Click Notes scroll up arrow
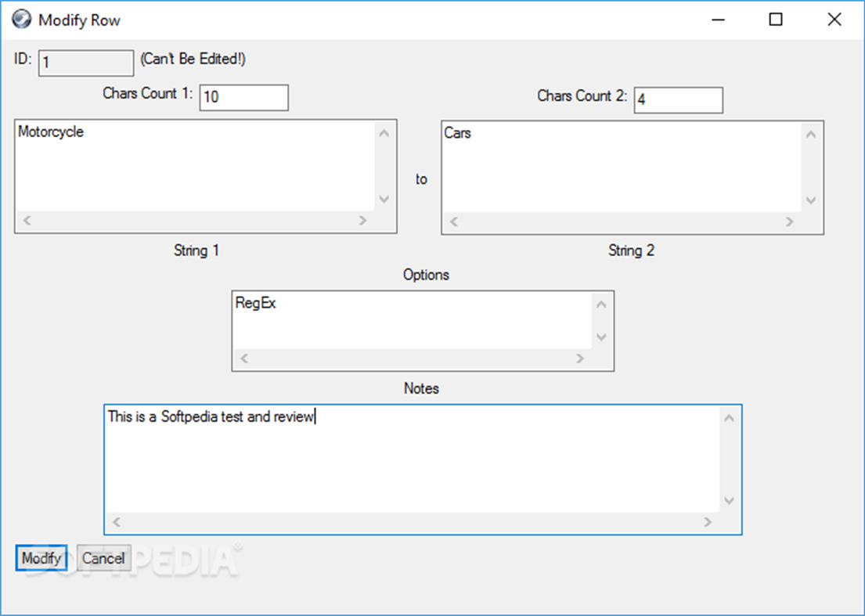Viewport: 865px width, 616px height. click(729, 418)
